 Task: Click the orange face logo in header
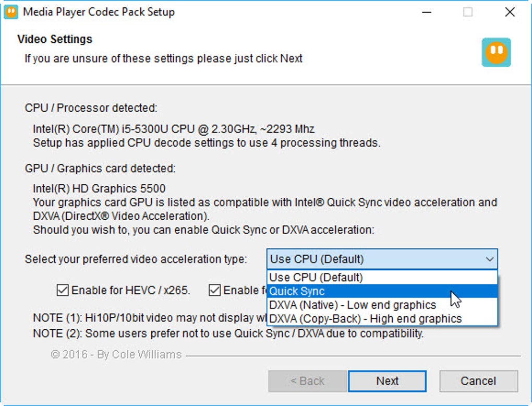tap(496, 52)
